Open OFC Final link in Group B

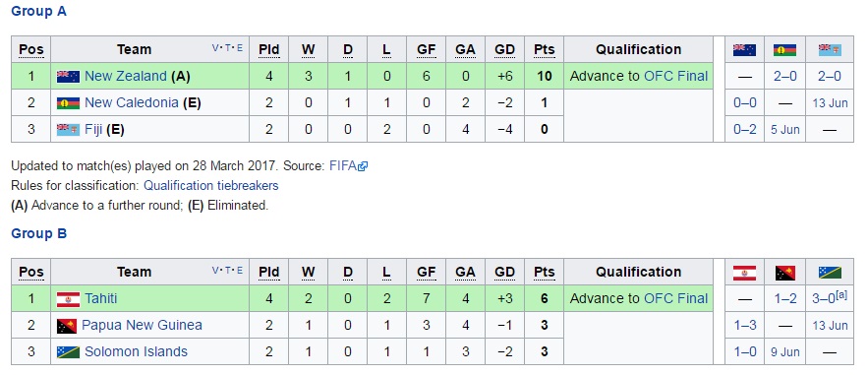point(676,298)
